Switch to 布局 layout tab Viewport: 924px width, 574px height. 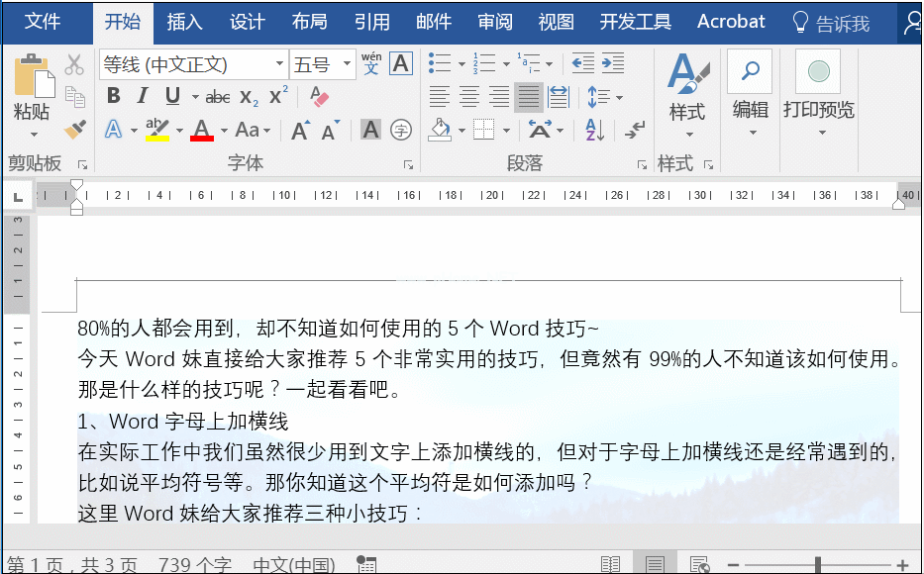[309, 23]
